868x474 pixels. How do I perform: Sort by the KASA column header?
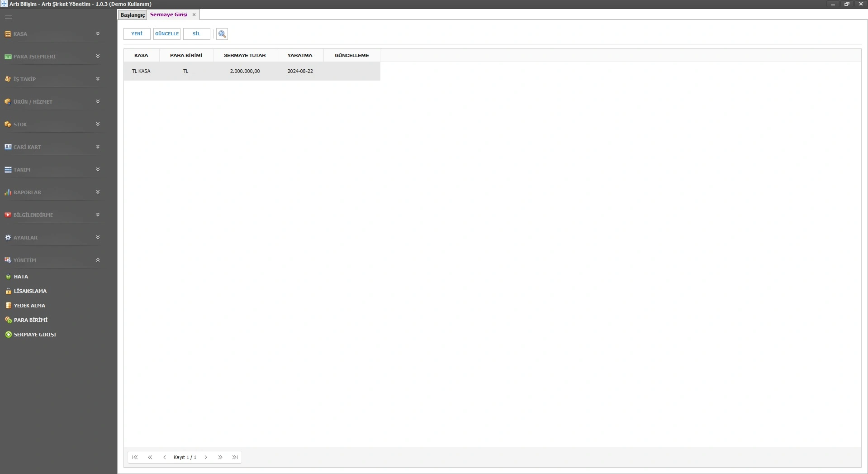(x=142, y=55)
